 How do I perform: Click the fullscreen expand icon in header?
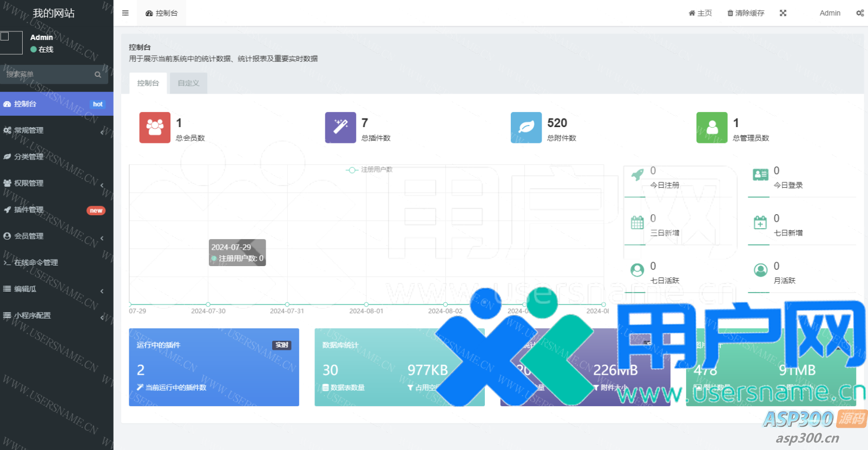(x=783, y=13)
